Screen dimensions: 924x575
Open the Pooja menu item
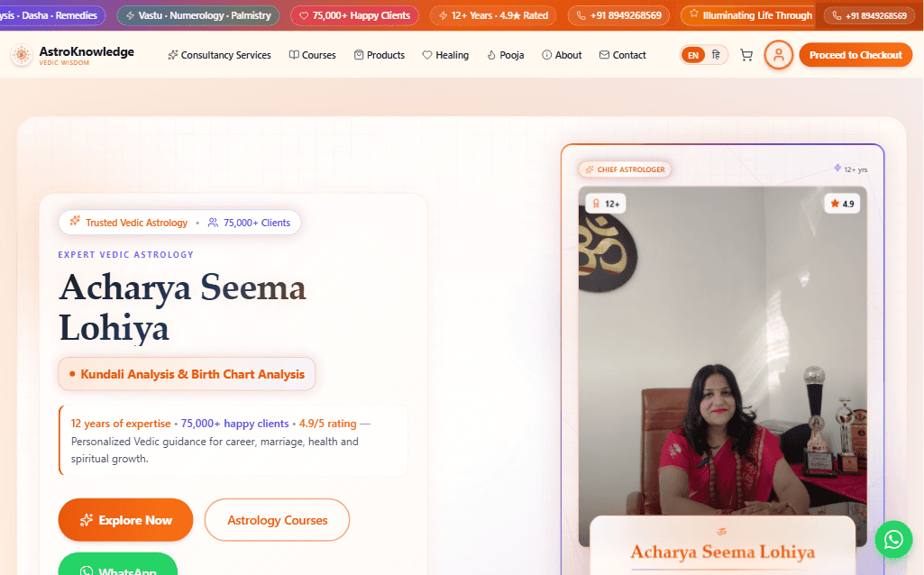506,55
